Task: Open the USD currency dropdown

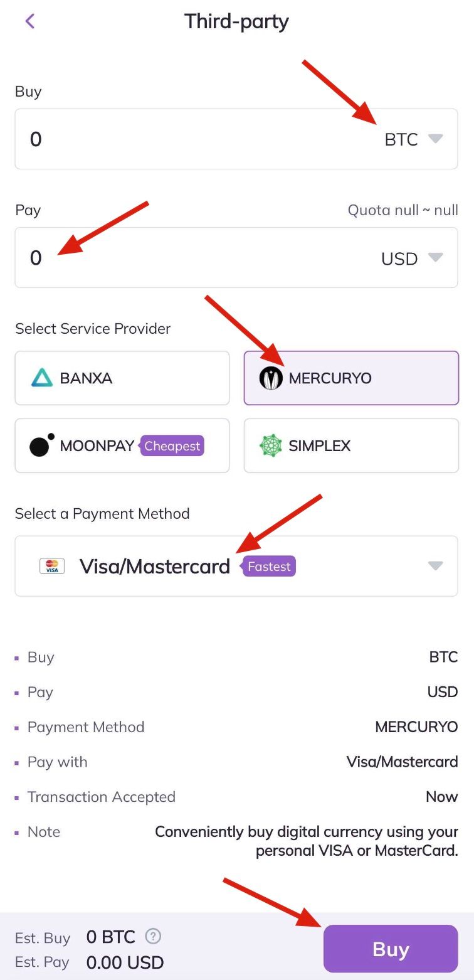Action: point(412,258)
